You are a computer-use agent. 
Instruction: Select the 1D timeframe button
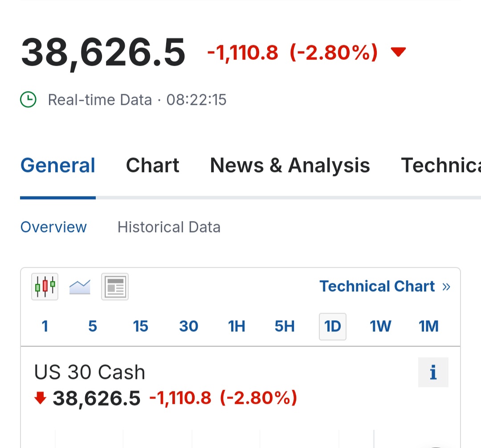pyautogui.click(x=333, y=327)
